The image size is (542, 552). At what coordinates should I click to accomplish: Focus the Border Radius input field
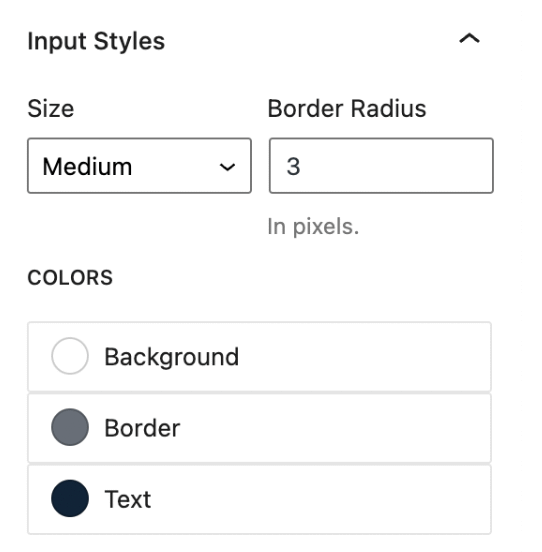click(381, 165)
